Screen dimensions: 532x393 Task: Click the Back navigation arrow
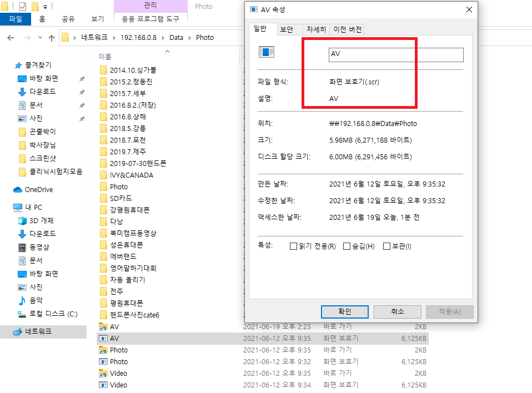coord(11,38)
